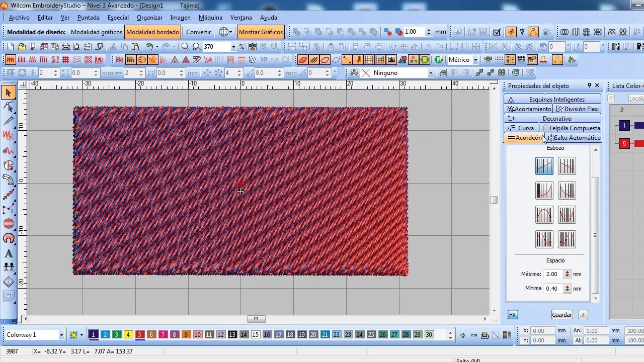Image resolution: width=644 pixels, height=362 pixels.
Task: Click the Convertir button
Action: pyautogui.click(x=198, y=32)
